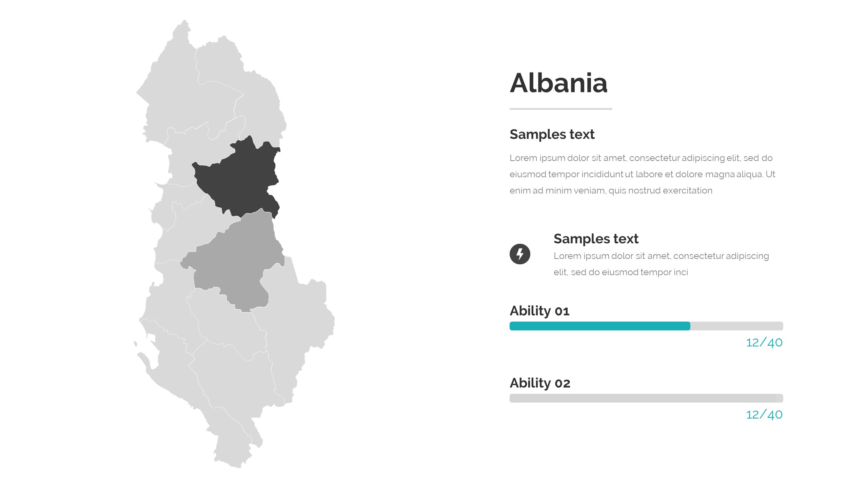Click the 12/40 value under Ability 02
868x488 pixels.
click(764, 415)
